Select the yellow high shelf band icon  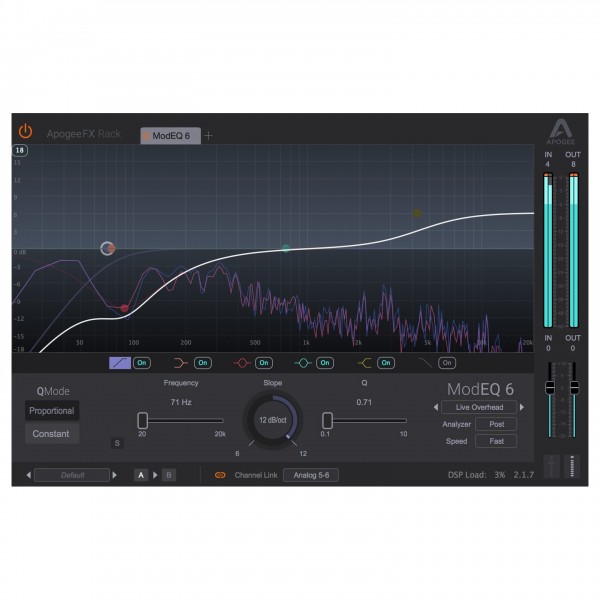(364, 363)
